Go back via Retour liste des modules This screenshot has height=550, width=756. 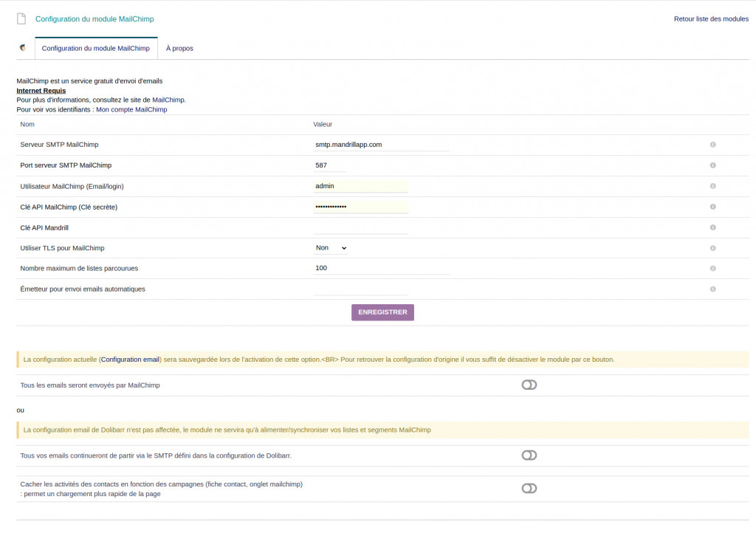[711, 18]
